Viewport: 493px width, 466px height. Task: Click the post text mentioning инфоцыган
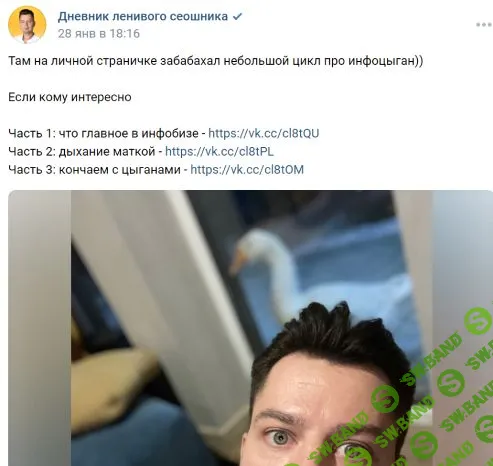(x=216, y=61)
